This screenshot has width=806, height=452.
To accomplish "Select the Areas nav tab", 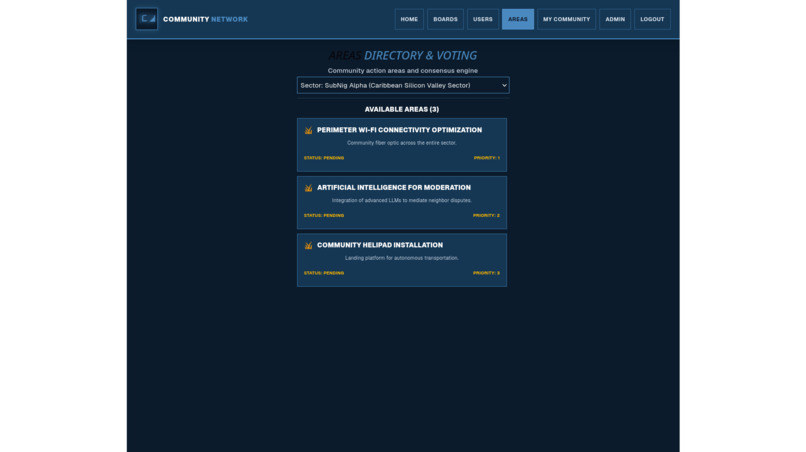I will [518, 19].
